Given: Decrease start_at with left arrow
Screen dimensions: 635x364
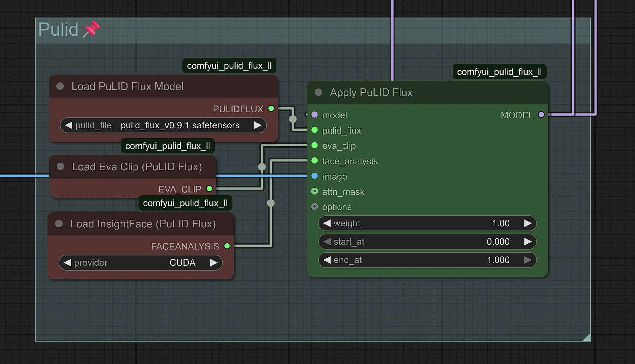Looking at the screenshot, I should [327, 241].
